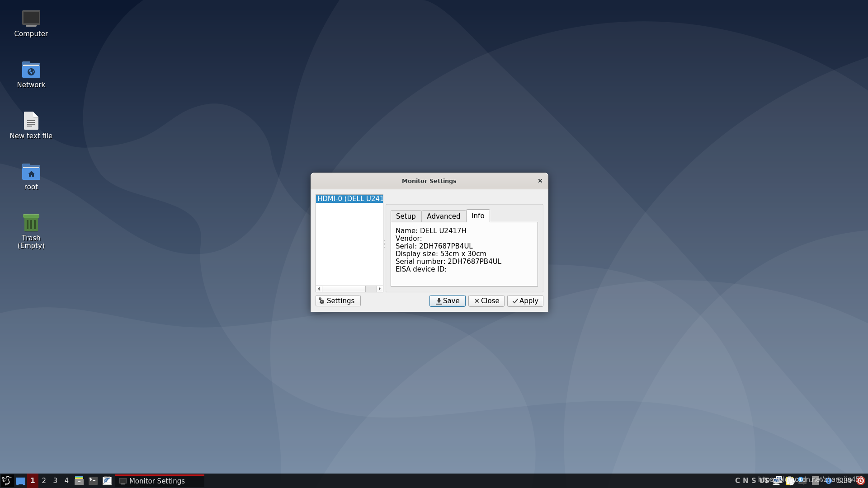The width and height of the screenshot is (868, 488).
Task: Switch to workspace 4
Action: (66, 481)
